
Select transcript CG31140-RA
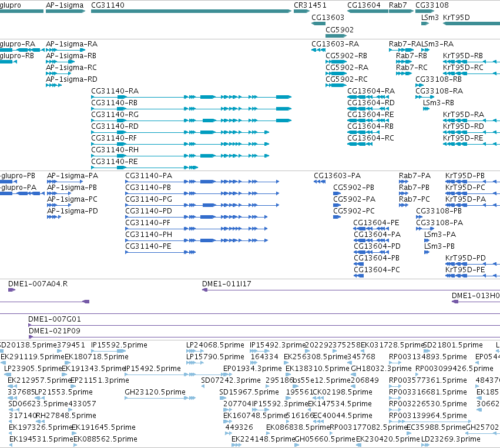191,97
